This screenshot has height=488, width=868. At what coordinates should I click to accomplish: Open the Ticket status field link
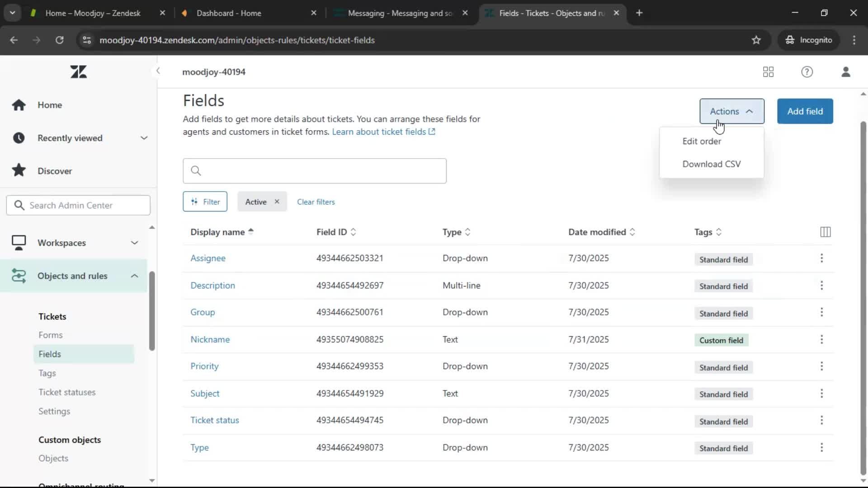click(x=214, y=420)
